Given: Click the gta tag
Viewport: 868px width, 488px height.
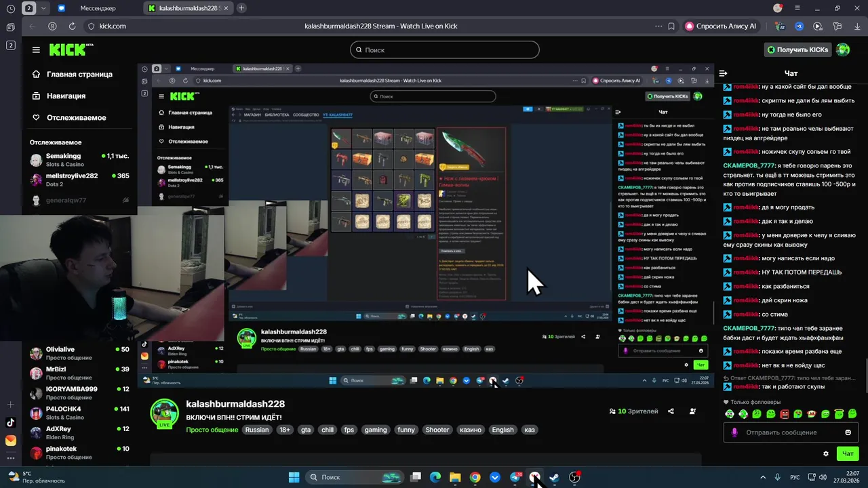Looking at the screenshot, I should pos(306,430).
